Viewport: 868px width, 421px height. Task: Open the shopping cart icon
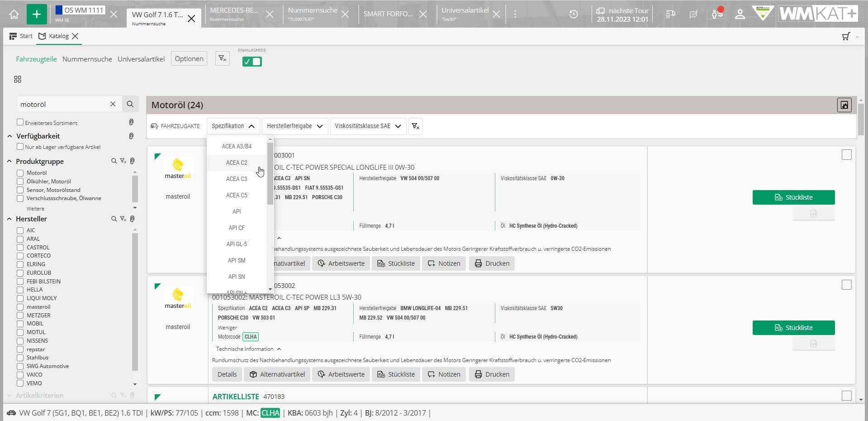pos(846,36)
